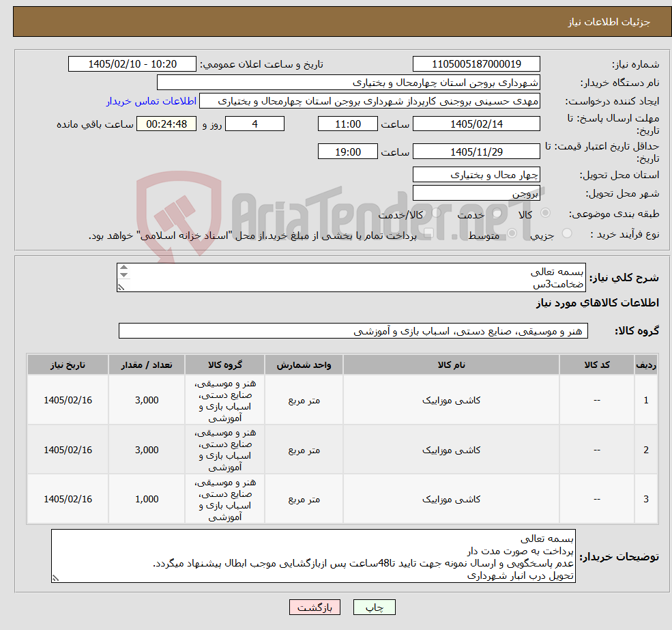Click the announcement date field 1405/02/10 - 10:20
The width and height of the screenshot is (672, 630).
point(132,64)
